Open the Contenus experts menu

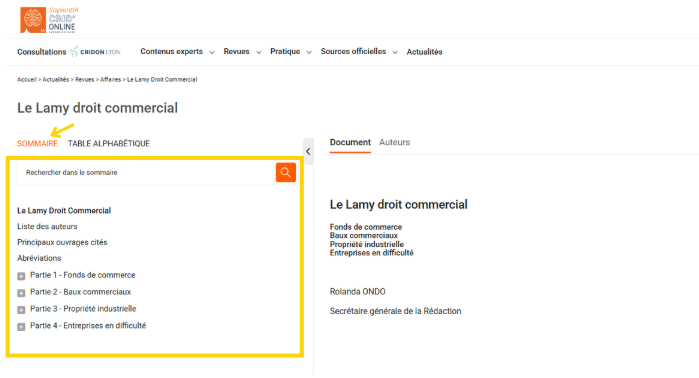coord(172,51)
